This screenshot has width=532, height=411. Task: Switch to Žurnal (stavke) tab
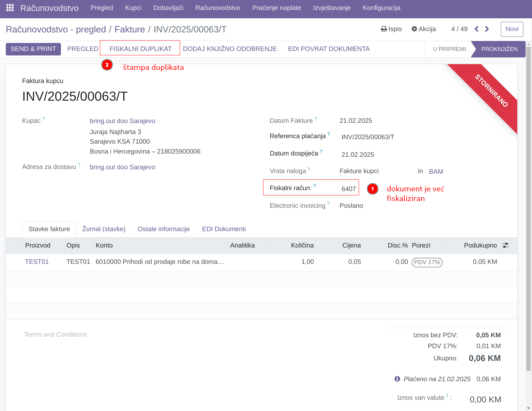[x=104, y=229]
